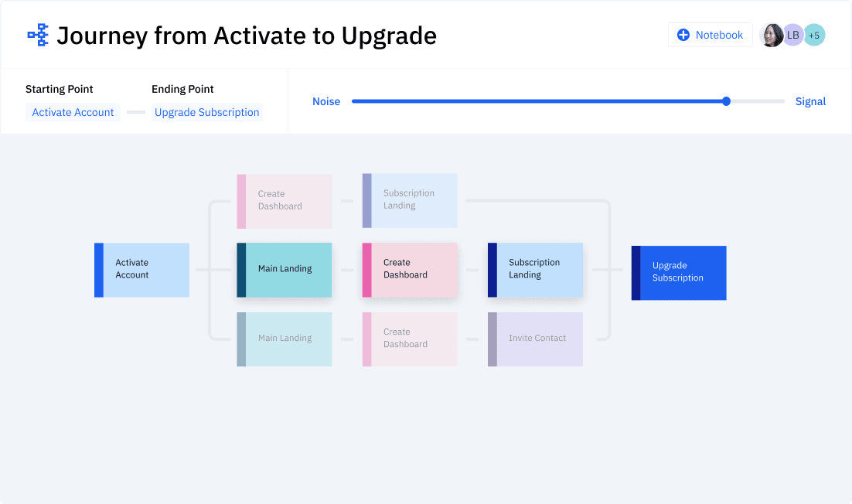Screen dimensions: 852x504
Task: Click the journey flowchart icon beside title
Action: (x=38, y=35)
